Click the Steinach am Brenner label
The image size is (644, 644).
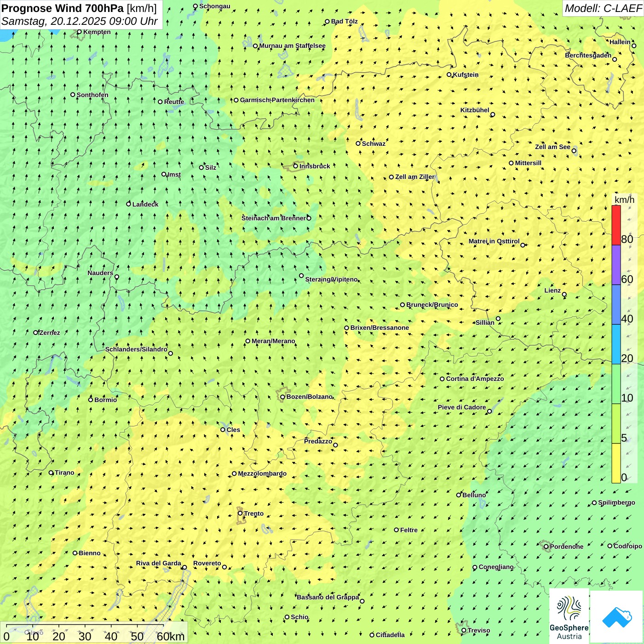(274, 218)
